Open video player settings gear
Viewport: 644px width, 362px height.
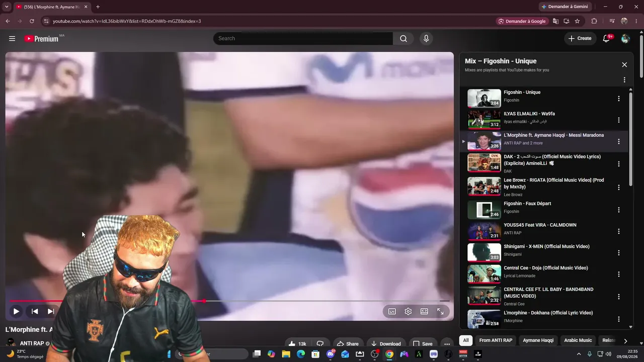(x=408, y=312)
